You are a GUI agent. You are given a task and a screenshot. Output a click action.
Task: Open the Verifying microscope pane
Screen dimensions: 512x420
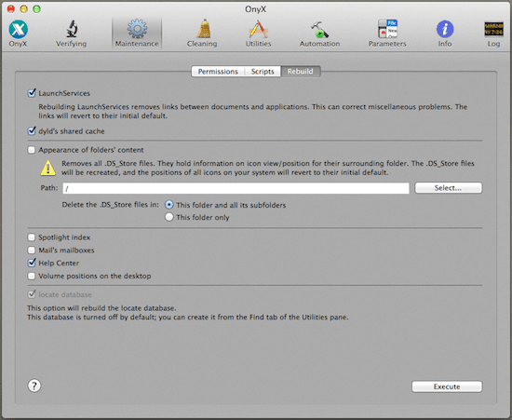[71, 33]
